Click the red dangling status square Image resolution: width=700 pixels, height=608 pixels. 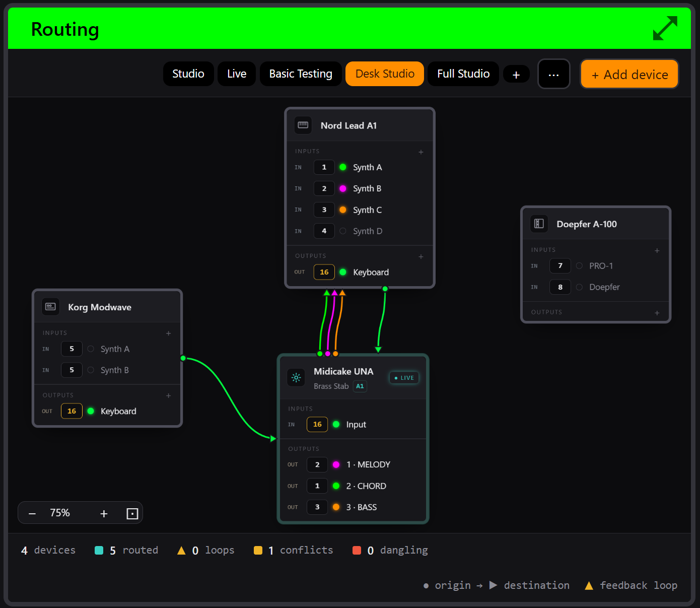(357, 550)
